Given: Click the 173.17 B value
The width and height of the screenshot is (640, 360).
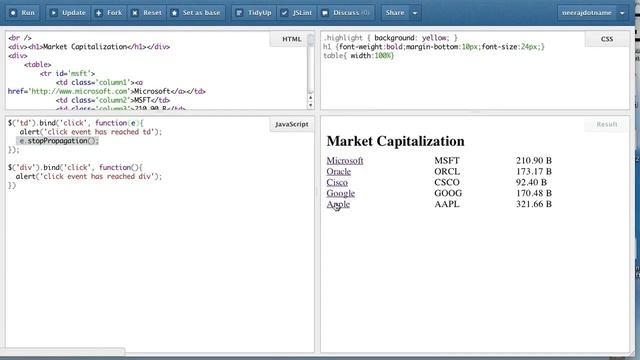Looking at the screenshot, I should click(533, 171).
